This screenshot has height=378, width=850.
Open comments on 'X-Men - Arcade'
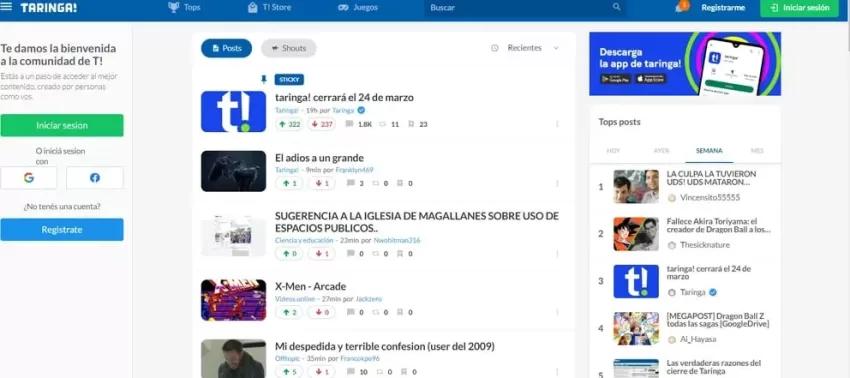click(355, 312)
